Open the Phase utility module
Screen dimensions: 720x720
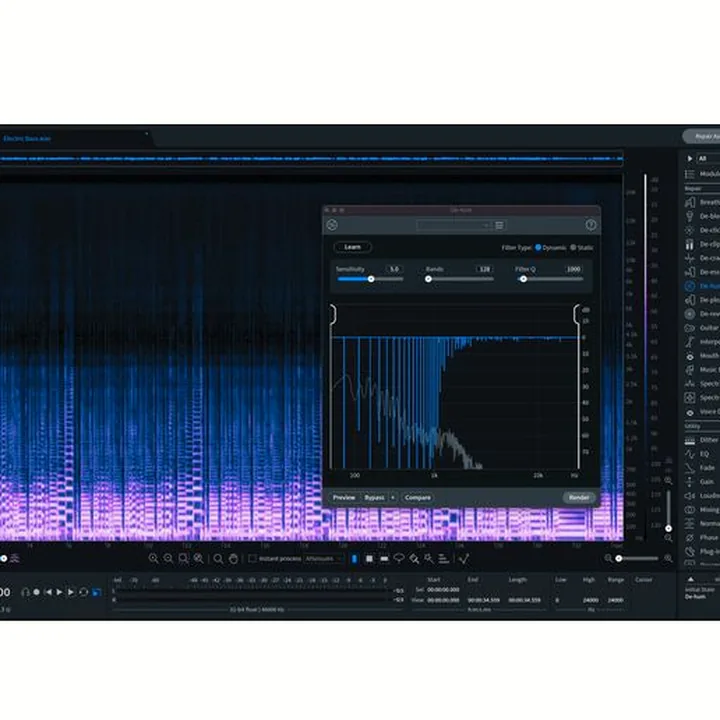point(702,538)
